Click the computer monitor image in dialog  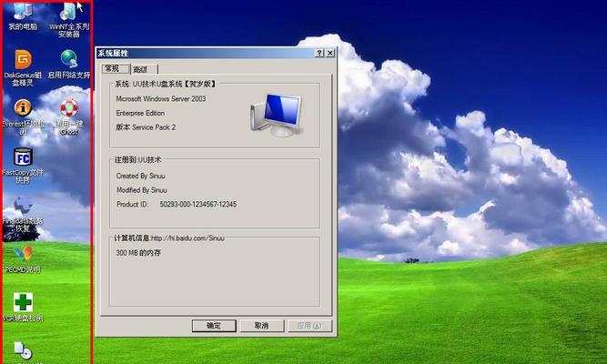[x=276, y=116]
